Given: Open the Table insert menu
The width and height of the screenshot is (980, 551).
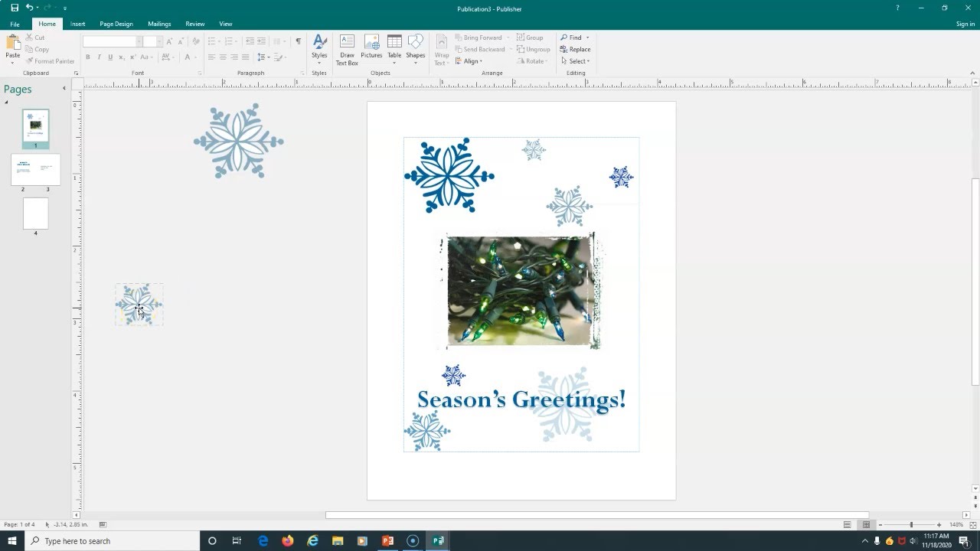Looking at the screenshot, I should point(394,49).
